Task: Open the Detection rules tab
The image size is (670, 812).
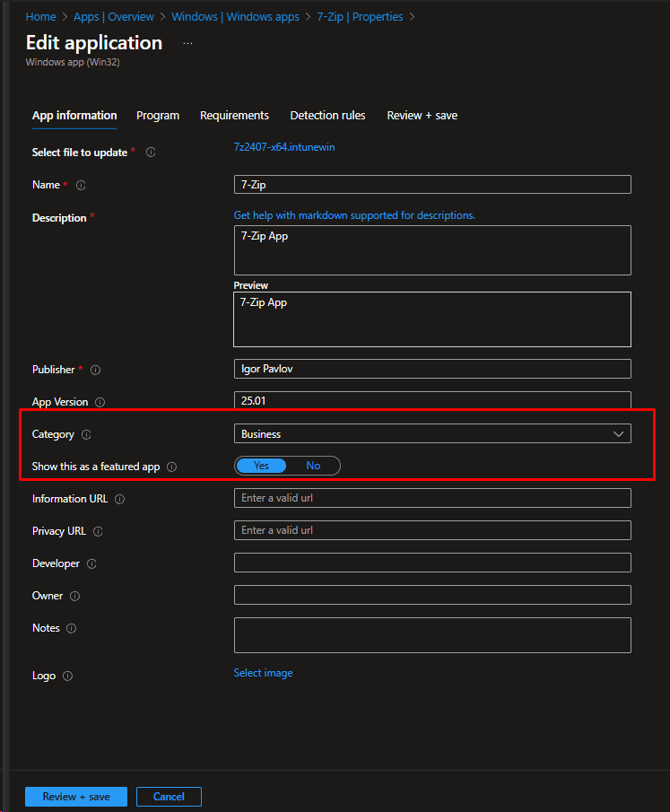Action: [x=327, y=116]
